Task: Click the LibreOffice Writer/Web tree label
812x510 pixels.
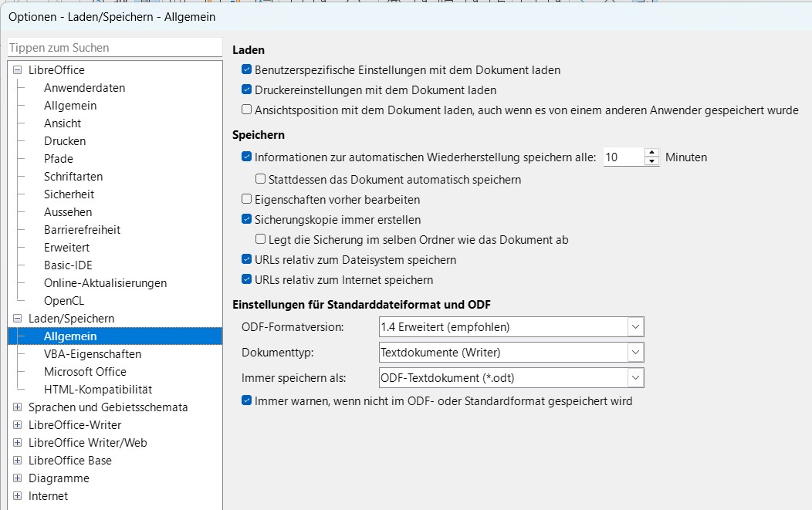Action: [87, 443]
